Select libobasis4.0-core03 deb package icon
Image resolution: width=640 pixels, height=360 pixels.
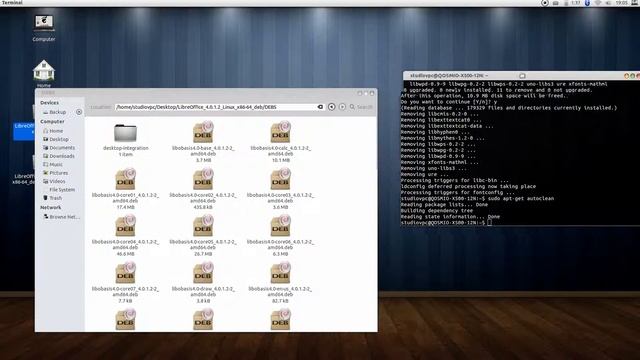coord(280,179)
